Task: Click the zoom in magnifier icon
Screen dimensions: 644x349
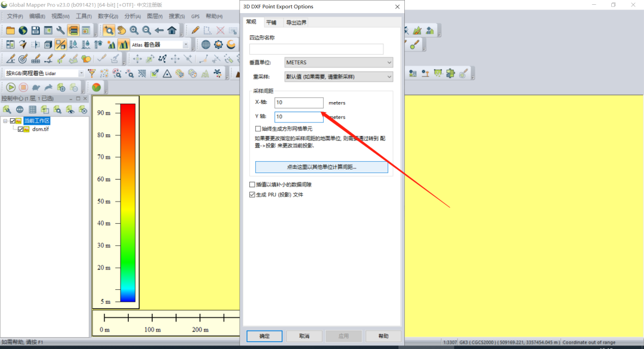Action: point(134,30)
